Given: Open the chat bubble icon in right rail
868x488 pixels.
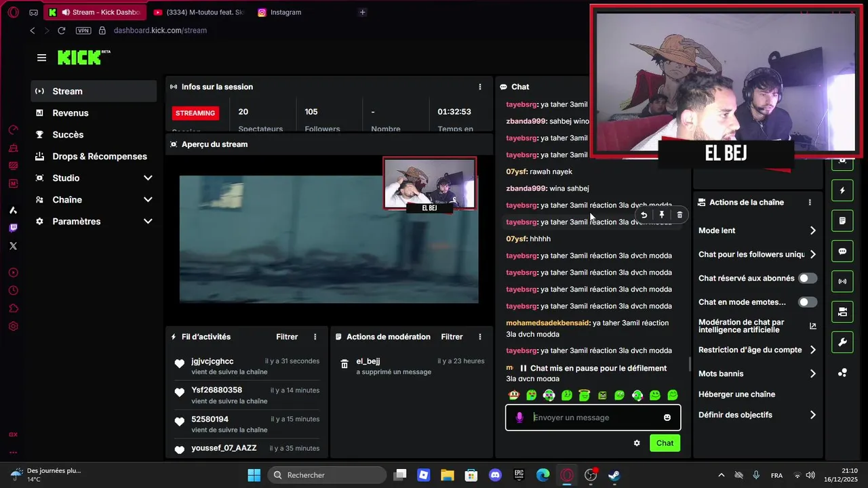Looking at the screenshot, I should coord(842,251).
